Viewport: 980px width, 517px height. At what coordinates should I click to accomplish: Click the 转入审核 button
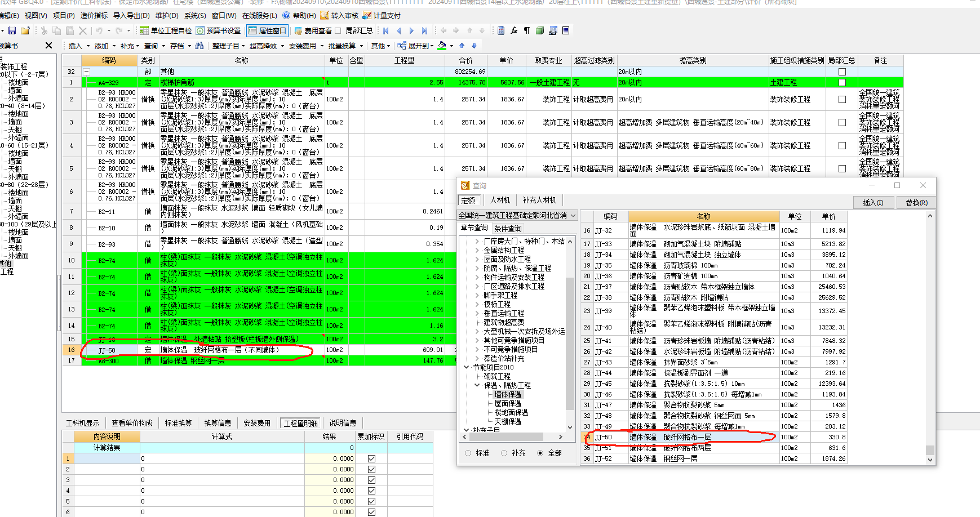click(x=339, y=15)
